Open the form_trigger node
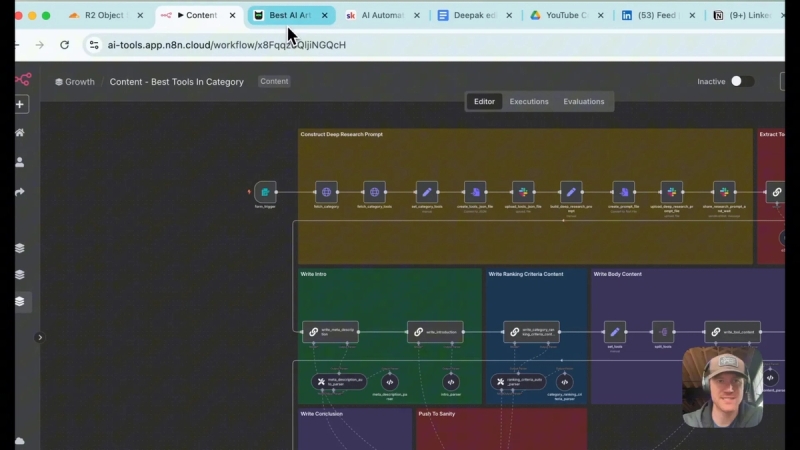The image size is (800, 450). 265,192
